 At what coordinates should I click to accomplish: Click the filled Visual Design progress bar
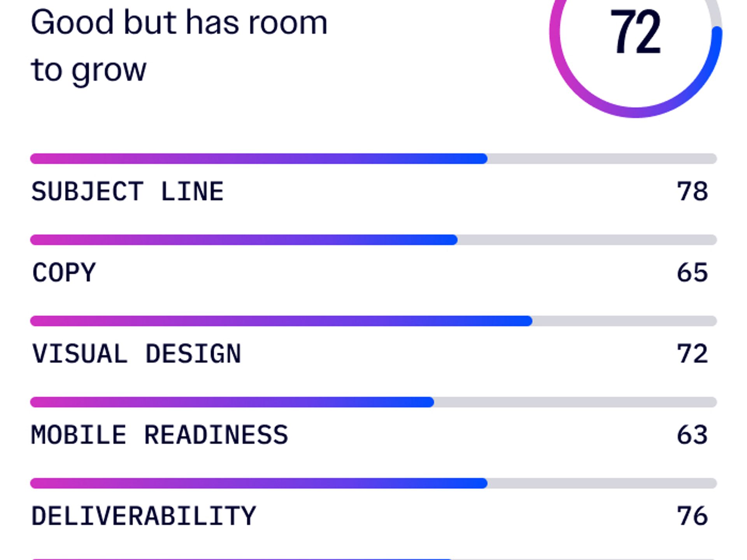coord(281,321)
